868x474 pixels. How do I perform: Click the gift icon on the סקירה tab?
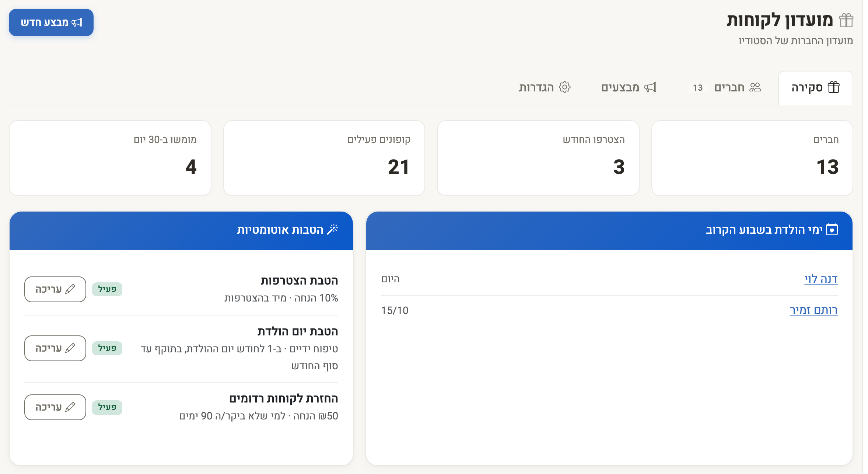tap(834, 87)
